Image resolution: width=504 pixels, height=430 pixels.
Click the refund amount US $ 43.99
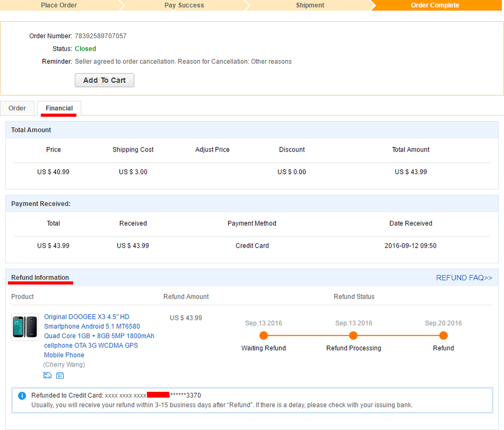coord(186,318)
